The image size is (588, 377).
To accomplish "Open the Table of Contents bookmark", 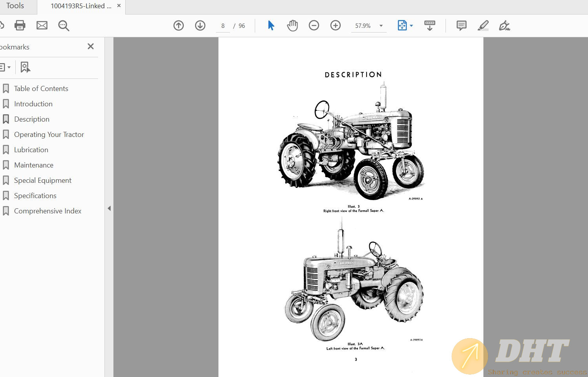I will 41,89.
